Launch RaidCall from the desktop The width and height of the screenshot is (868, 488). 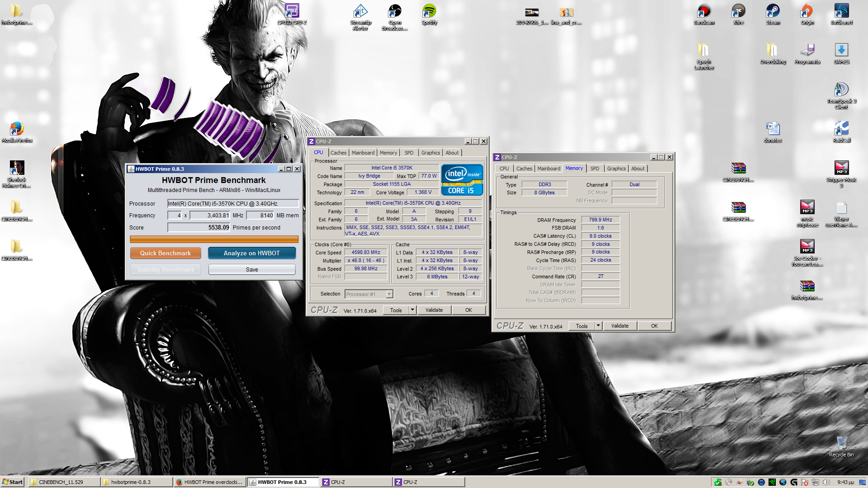coord(841,132)
